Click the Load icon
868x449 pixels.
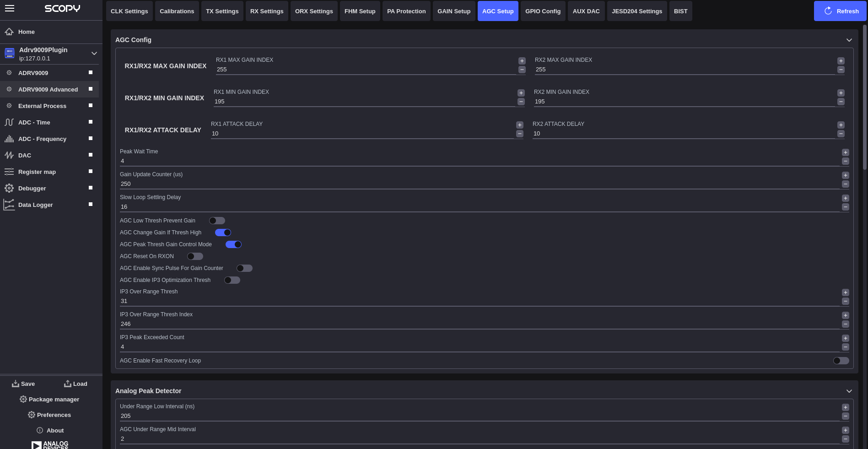pos(68,384)
